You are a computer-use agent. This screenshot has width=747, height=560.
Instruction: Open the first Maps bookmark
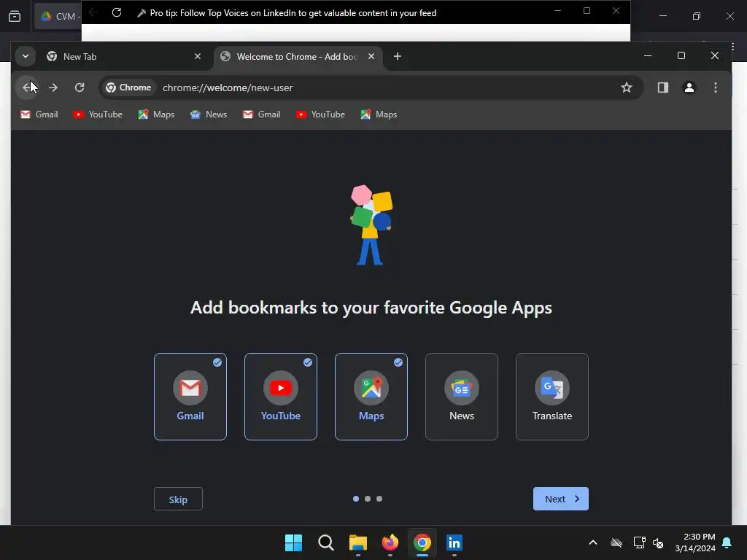coord(156,114)
